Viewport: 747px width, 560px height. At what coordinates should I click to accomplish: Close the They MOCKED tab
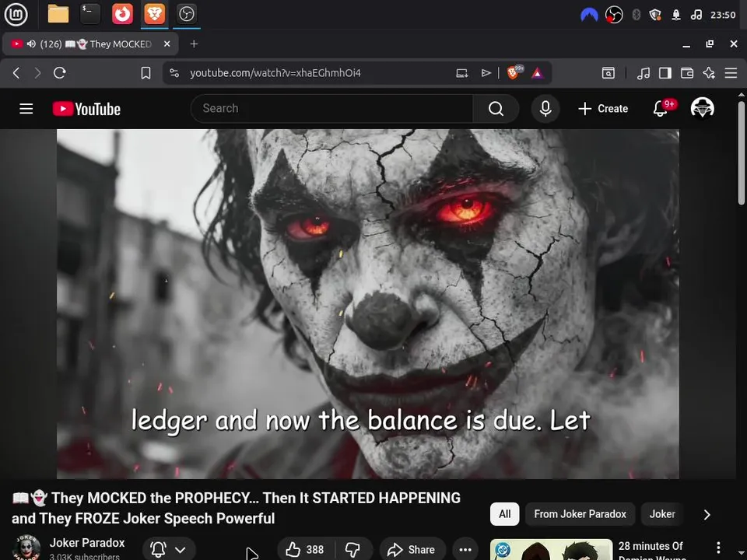tap(167, 44)
